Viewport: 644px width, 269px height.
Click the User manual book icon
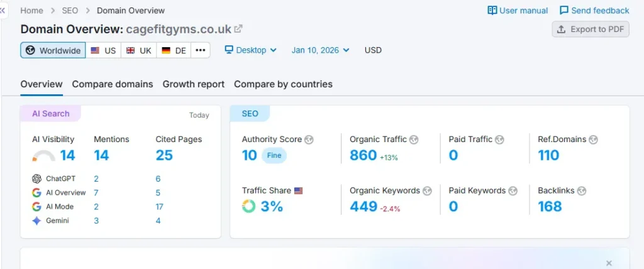tap(492, 10)
